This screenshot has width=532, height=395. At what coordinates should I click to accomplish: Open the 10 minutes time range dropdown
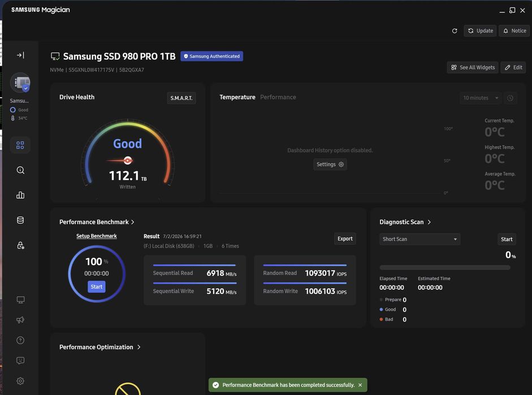(481, 98)
